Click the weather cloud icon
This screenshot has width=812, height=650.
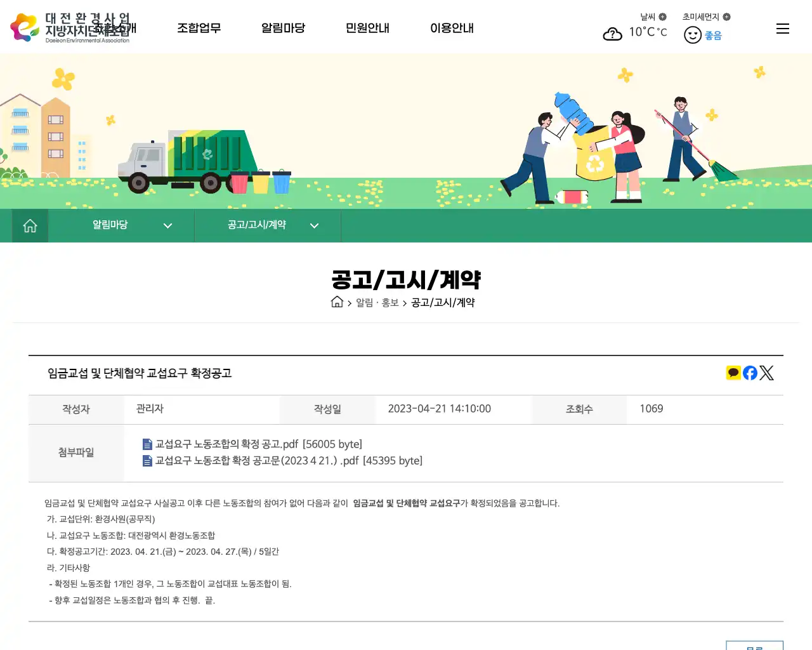pos(612,34)
